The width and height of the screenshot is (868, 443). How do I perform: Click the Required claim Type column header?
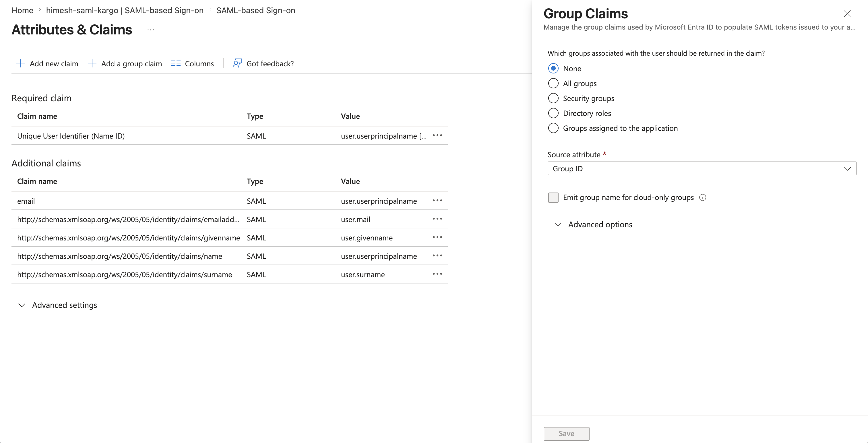click(x=255, y=116)
